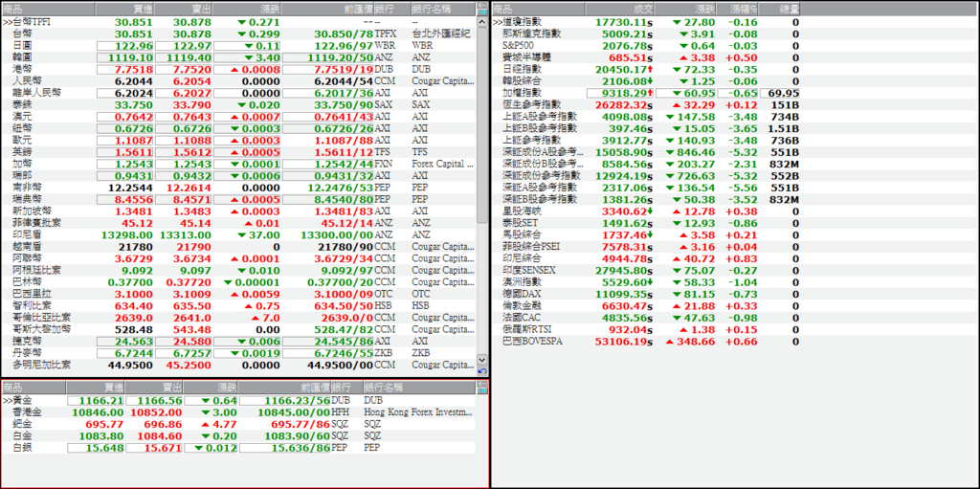The width and height of the screenshot is (980, 489).
Task: Select the 日圓 currency row
Action: coord(238,46)
